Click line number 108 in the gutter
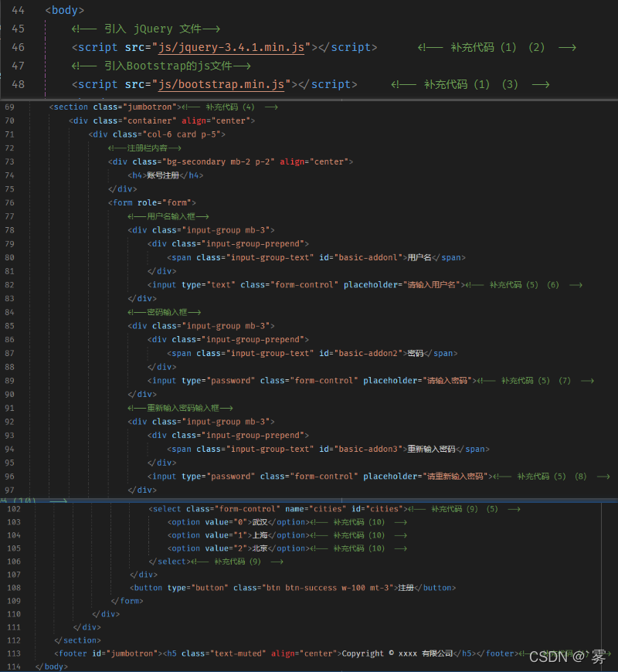The width and height of the screenshot is (618, 672). [14, 588]
